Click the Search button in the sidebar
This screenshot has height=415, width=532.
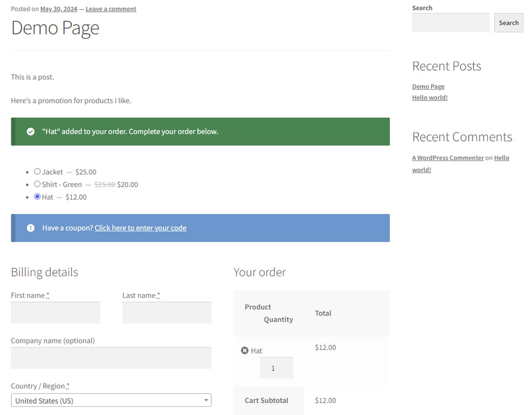(508, 23)
